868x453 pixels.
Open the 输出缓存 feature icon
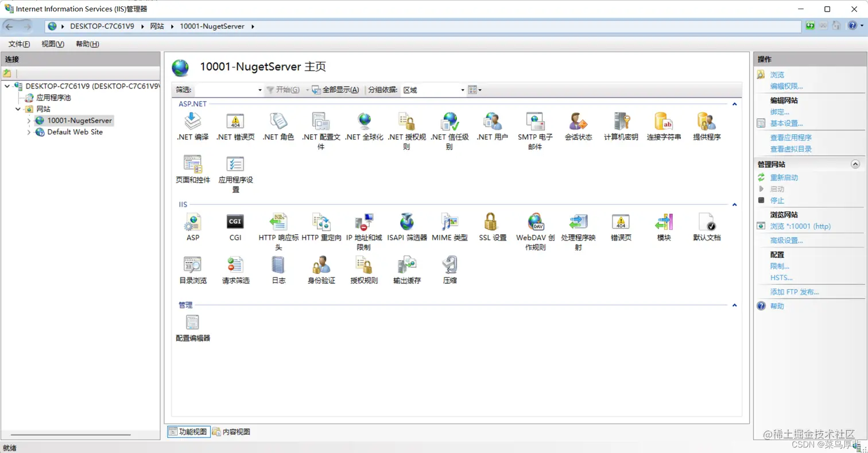pos(406,265)
